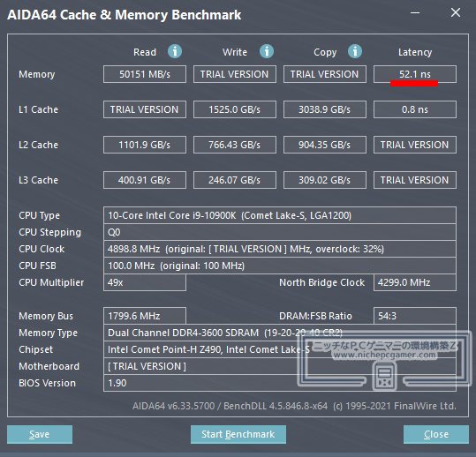Click the L3 Cache row label

[38, 180]
